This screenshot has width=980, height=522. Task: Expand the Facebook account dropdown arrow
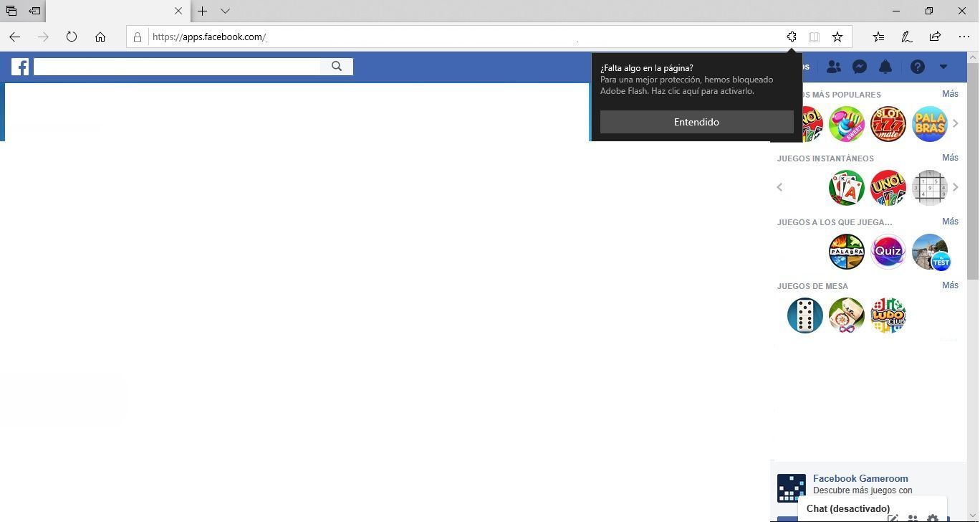point(943,67)
